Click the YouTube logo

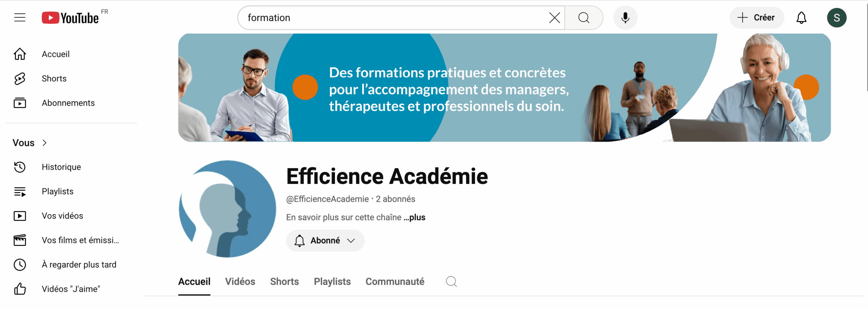71,18
